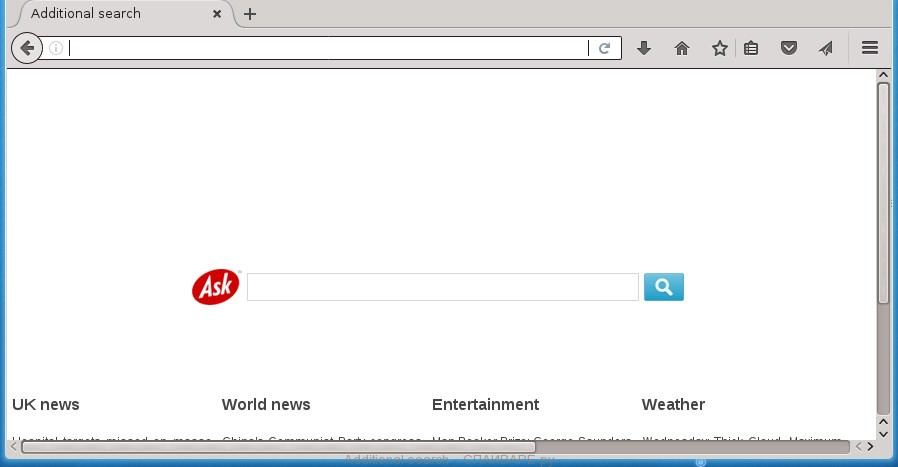
Task: Click vertical scrollbar down arrow at bottom
Action: point(883,434)
